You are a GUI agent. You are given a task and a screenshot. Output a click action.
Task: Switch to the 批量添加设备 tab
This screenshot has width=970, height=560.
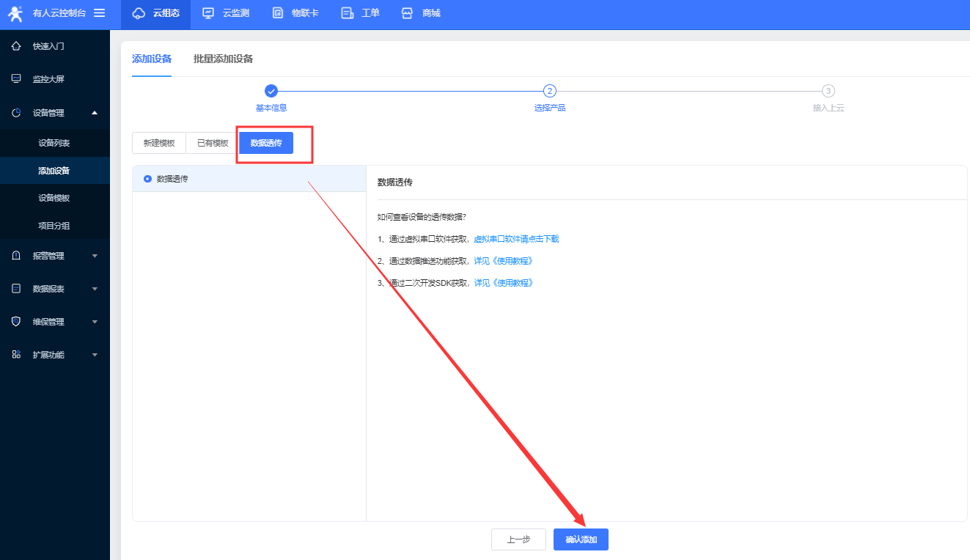click(223, 59)
